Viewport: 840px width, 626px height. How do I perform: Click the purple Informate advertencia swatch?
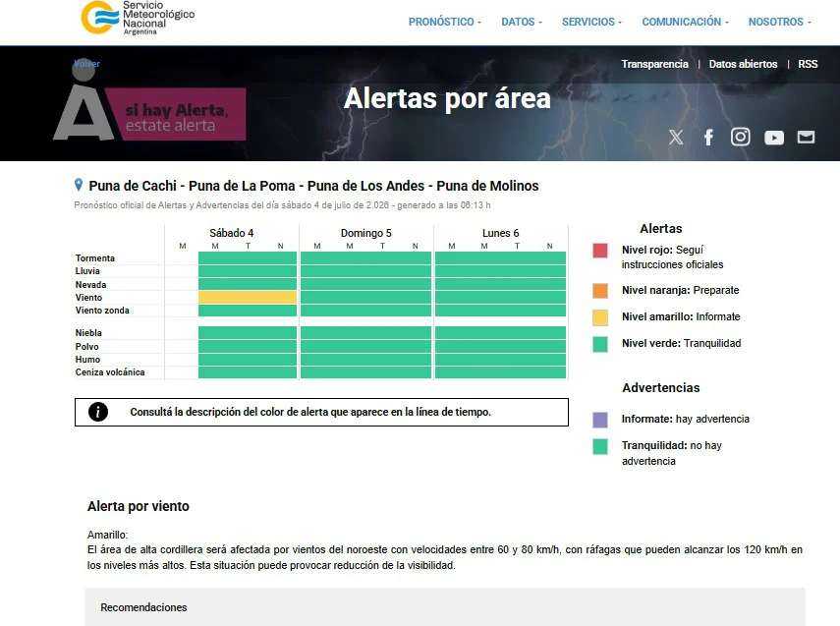600,420
